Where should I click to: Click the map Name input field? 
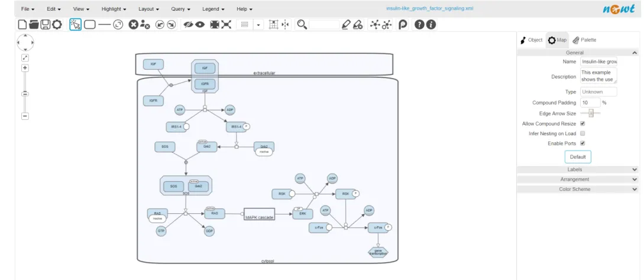click(598, 61)
